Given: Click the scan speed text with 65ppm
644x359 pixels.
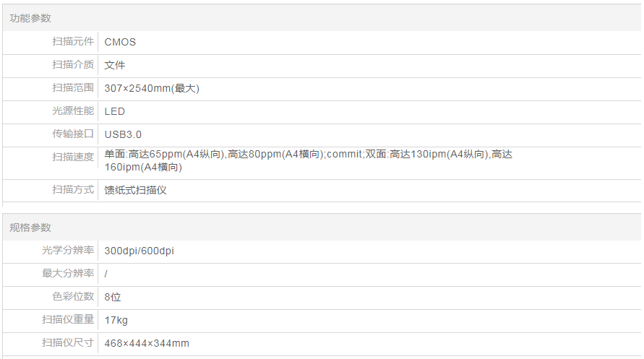Looking at the screenshot, I should click(309, 160).
